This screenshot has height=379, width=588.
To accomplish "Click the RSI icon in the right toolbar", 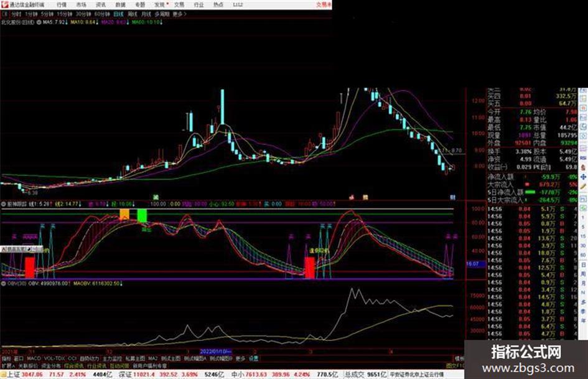I will tap(583, 157).
